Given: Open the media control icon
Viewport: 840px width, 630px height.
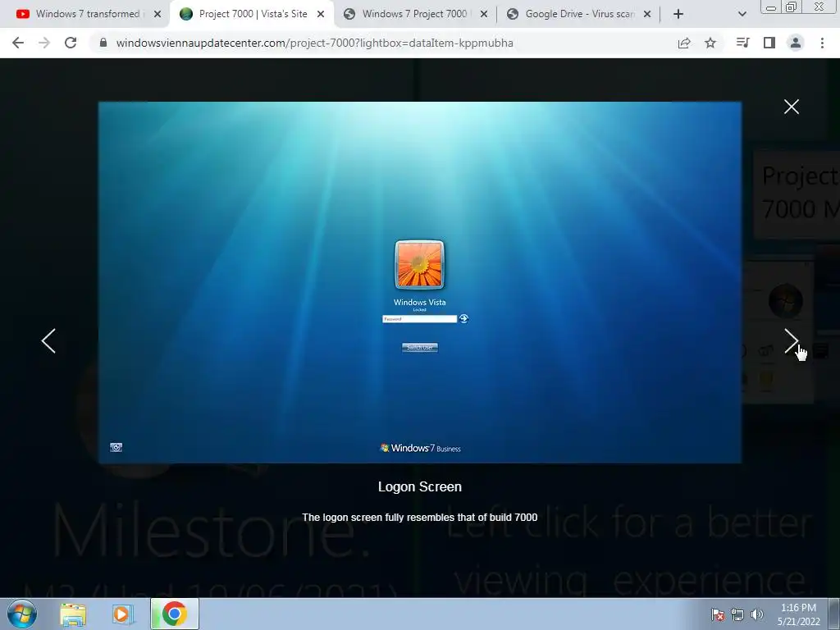Looking at the screenshot, I should pos(742,43).
